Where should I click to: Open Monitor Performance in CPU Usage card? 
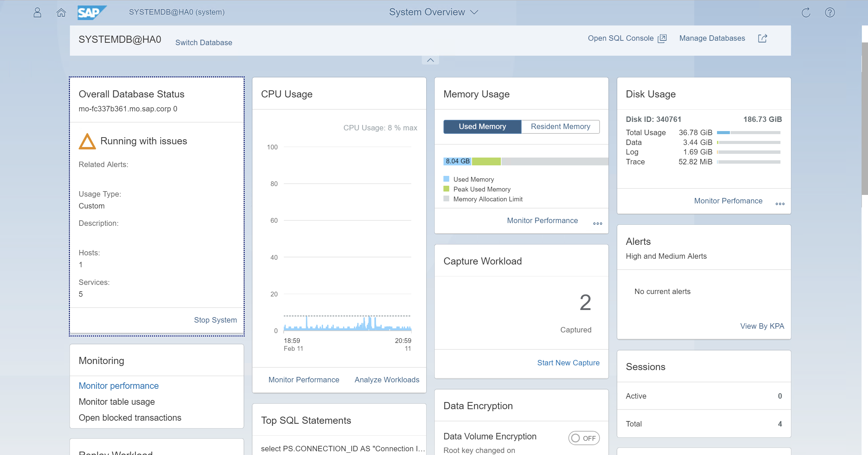pyautogui.click(x=304, y=380)
